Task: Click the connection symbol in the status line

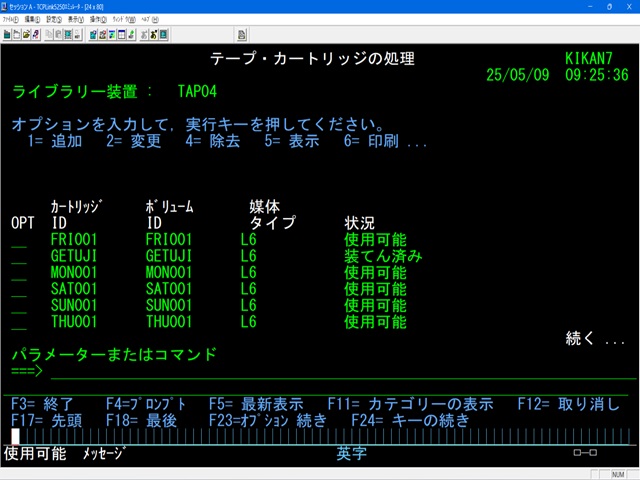Action: tap(585, 452)
